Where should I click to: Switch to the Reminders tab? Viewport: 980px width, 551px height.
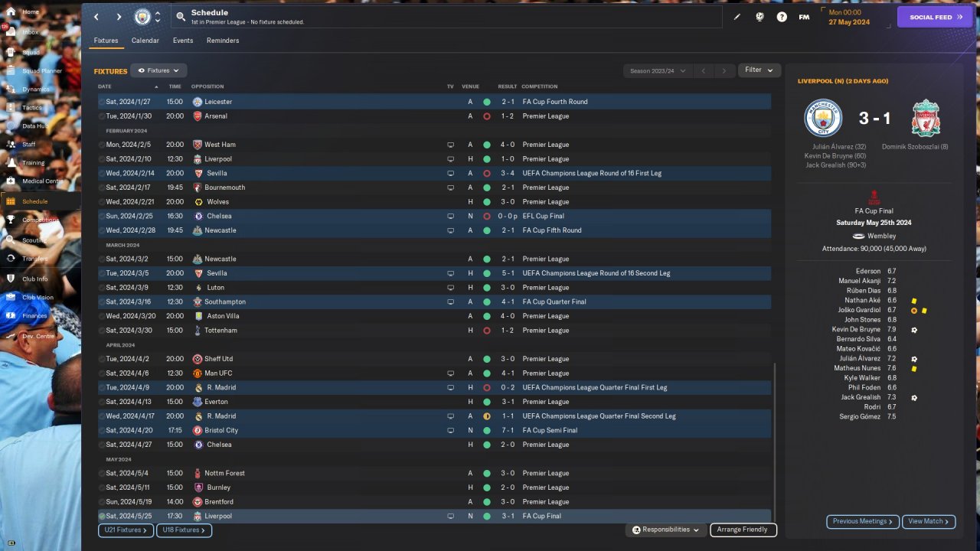tap(223, 41)
